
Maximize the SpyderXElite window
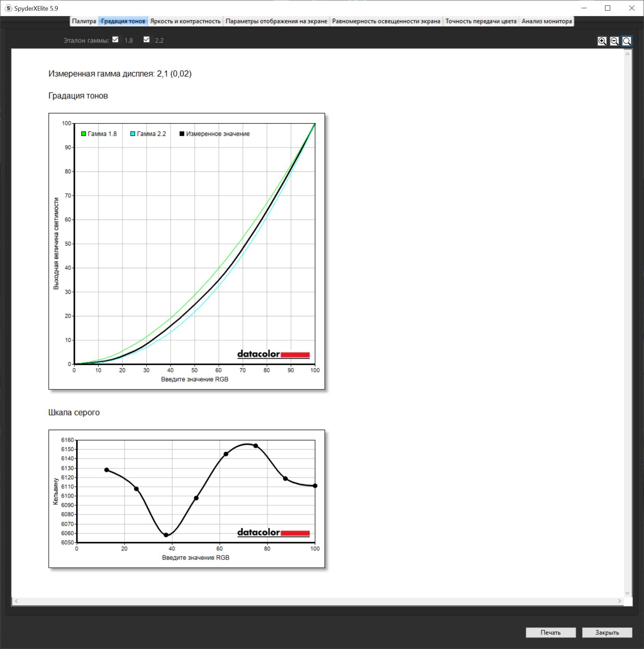(x=607, y=8)
